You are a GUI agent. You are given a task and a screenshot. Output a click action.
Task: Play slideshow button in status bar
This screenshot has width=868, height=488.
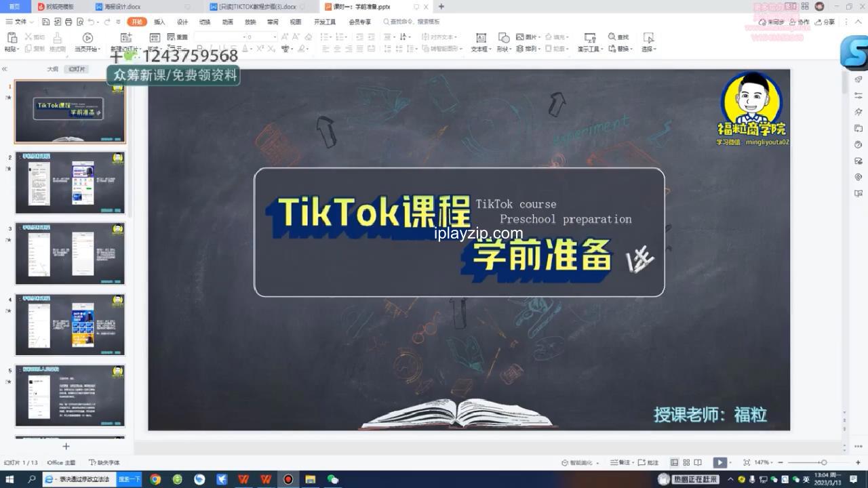tap(719, 462)
